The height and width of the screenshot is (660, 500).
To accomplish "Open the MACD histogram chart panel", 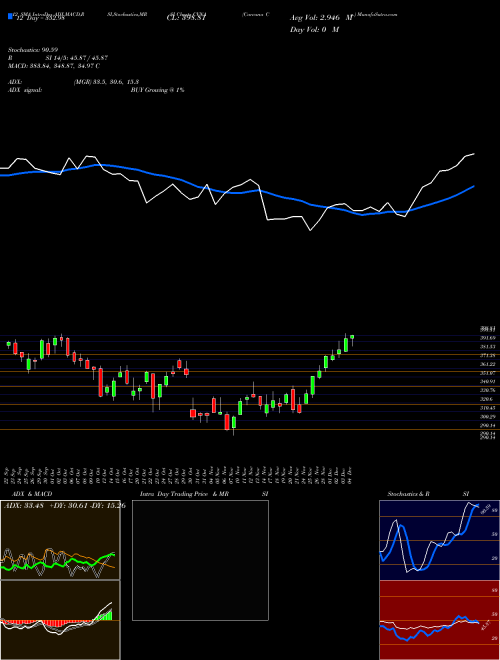I will [60, 620].
